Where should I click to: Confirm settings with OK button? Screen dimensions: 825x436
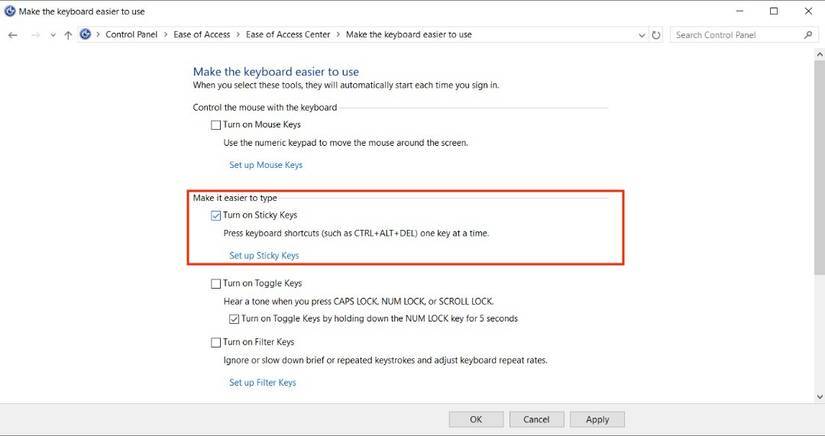pyautogui.click(x=476, y=419)
